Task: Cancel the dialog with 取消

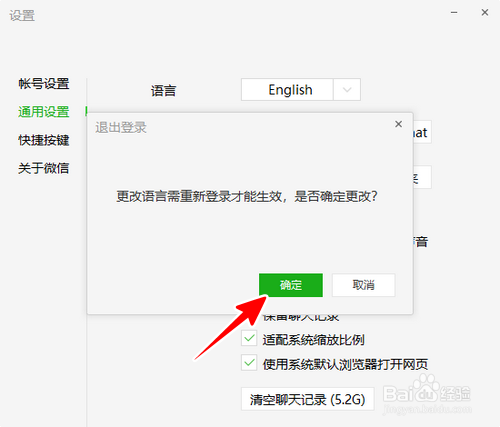Action: coord(363,285)
